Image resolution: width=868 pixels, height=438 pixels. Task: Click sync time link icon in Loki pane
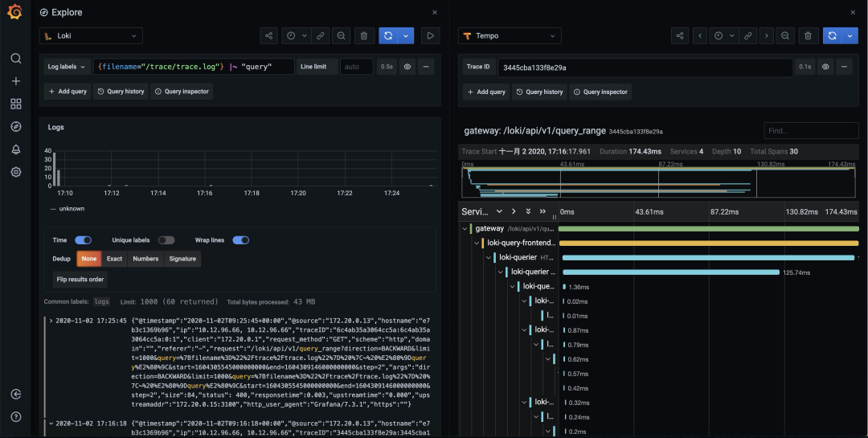tap(320, 35)
